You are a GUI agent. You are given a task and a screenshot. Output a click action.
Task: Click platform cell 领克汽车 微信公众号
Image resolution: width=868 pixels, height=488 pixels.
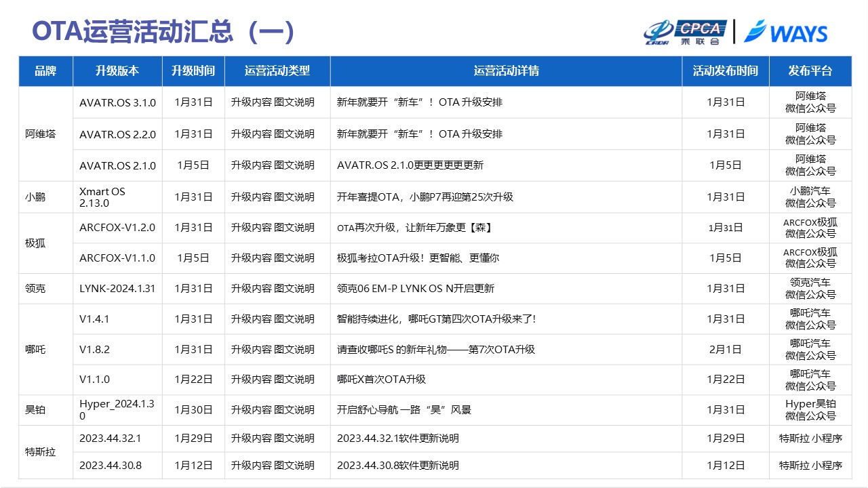810,289
